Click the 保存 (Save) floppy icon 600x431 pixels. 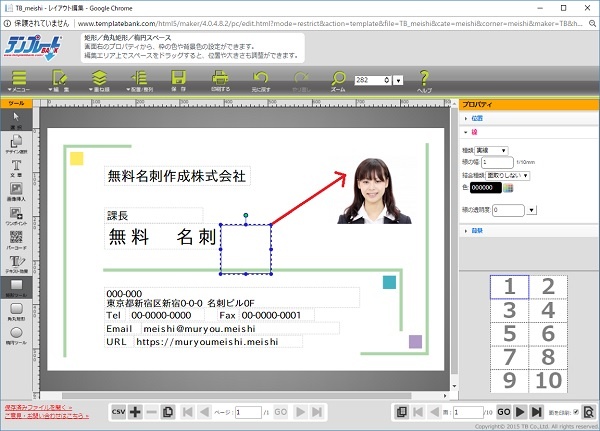(179, 79)
